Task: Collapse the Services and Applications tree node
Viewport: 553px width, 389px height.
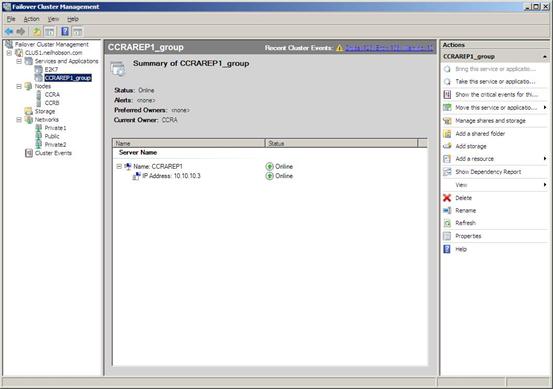Action: click(x=19, y=61)
